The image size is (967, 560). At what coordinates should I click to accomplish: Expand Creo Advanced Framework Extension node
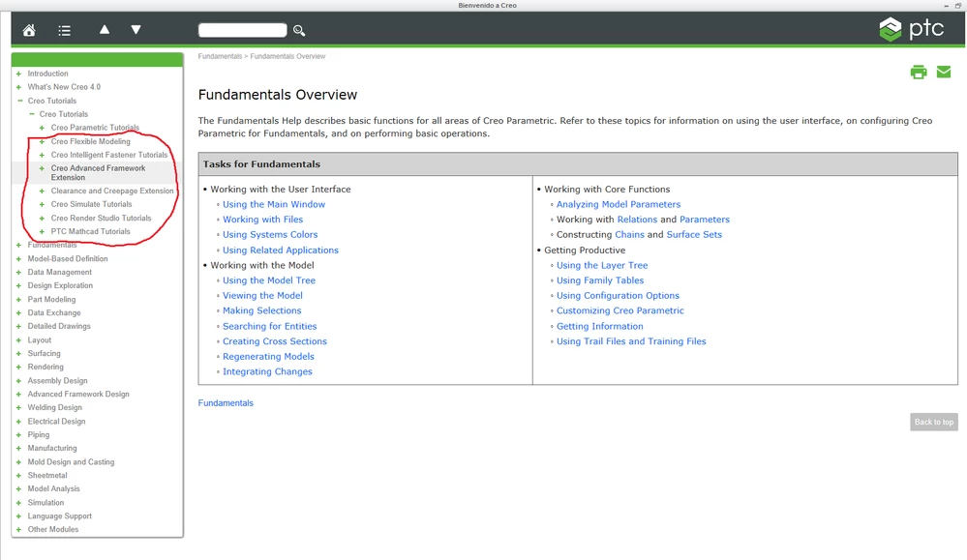pyautogui.click(x=42, y=169)
